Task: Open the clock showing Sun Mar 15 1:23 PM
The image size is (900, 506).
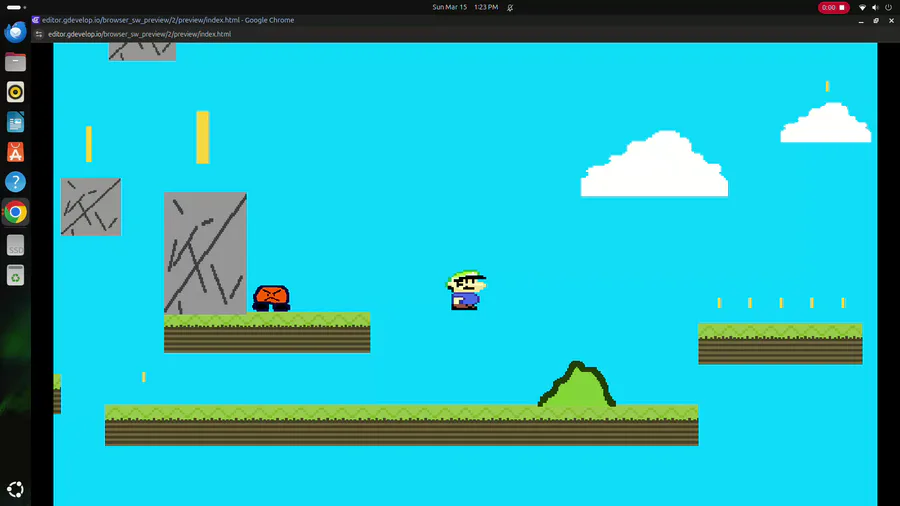Action: [465, 7]
